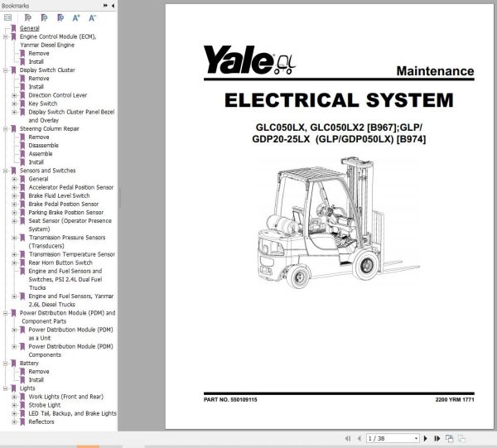Jump to the last page
Image resolution: width=497 pixels, height=448 pixels.
(x=437, y=439)
